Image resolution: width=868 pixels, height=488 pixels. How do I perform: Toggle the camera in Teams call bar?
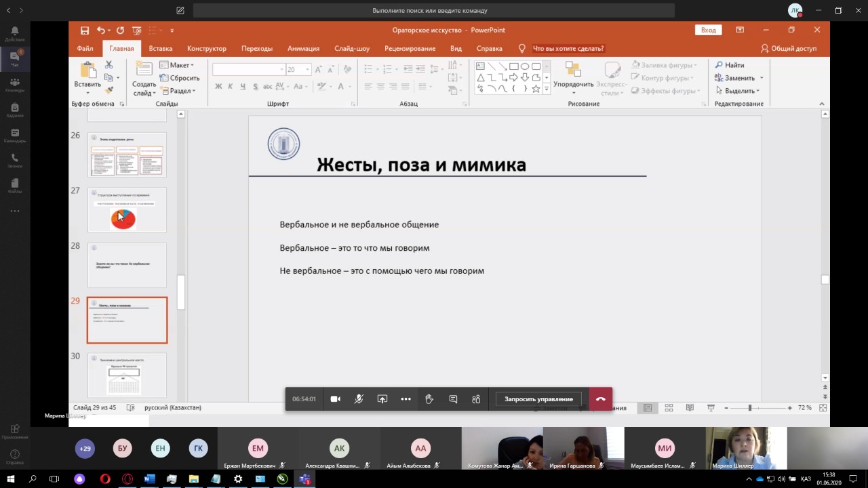tap(335, 399)
